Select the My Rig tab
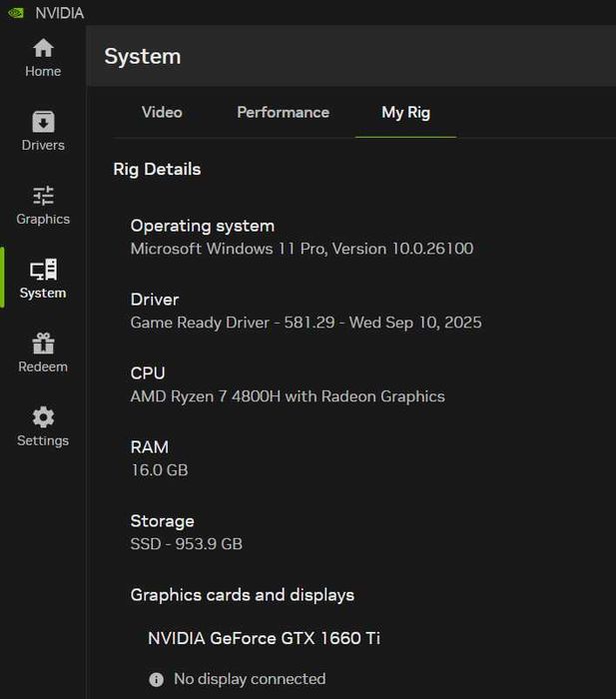 pos(405,113)
